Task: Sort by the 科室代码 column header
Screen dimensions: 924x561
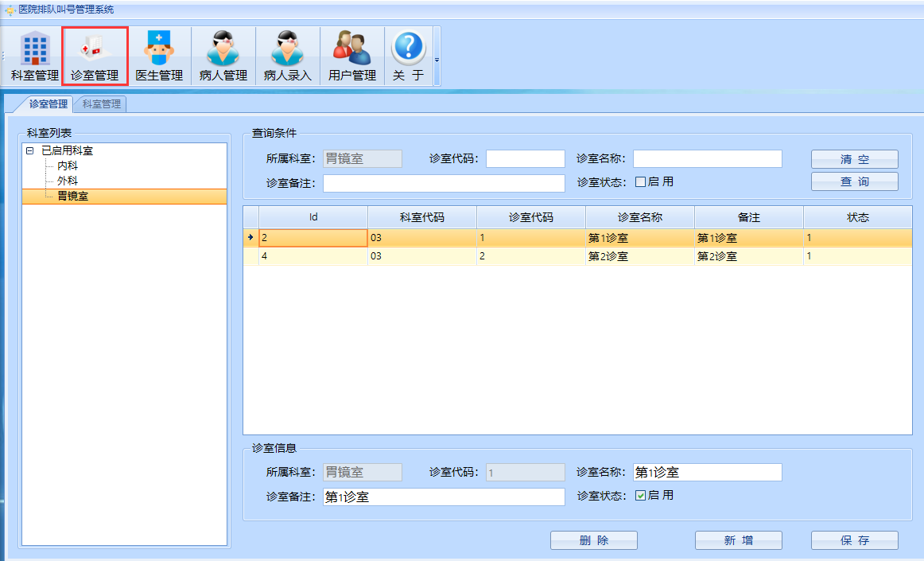Action: 422,217
